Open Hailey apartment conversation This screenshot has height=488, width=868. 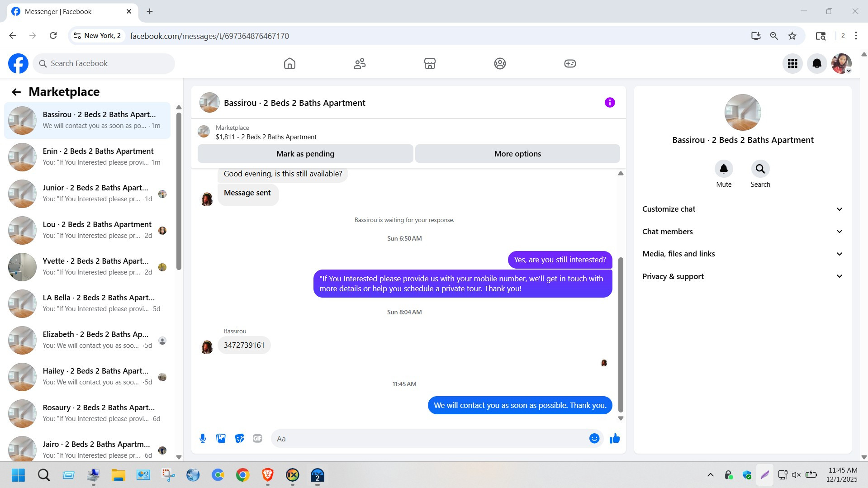pyautogui.click(x=87, y=377)
